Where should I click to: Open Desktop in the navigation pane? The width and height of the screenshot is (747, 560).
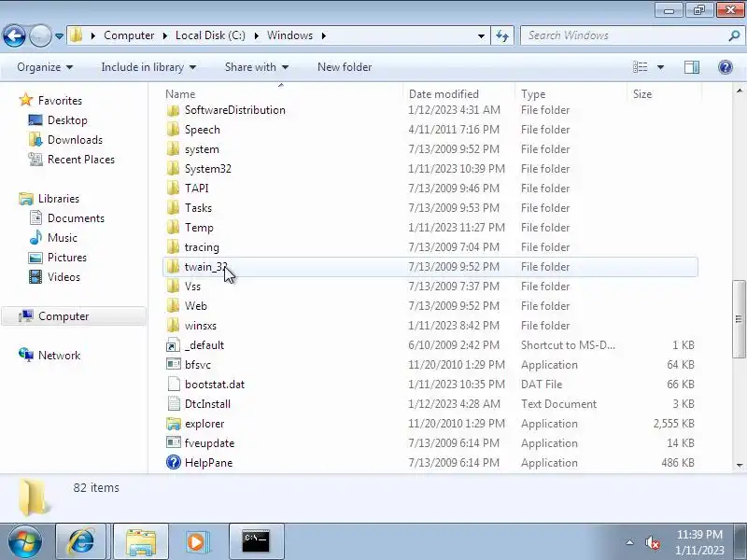[x=67, y=120]
